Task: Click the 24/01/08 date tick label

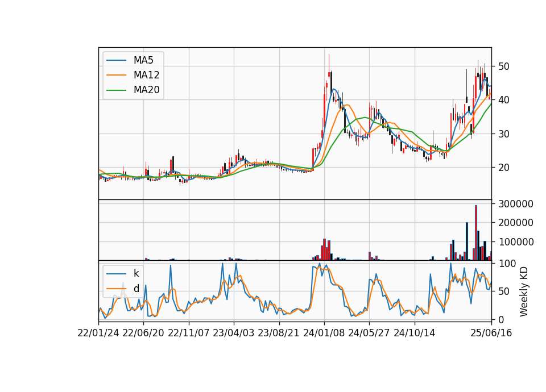Action: coord(324,333)
